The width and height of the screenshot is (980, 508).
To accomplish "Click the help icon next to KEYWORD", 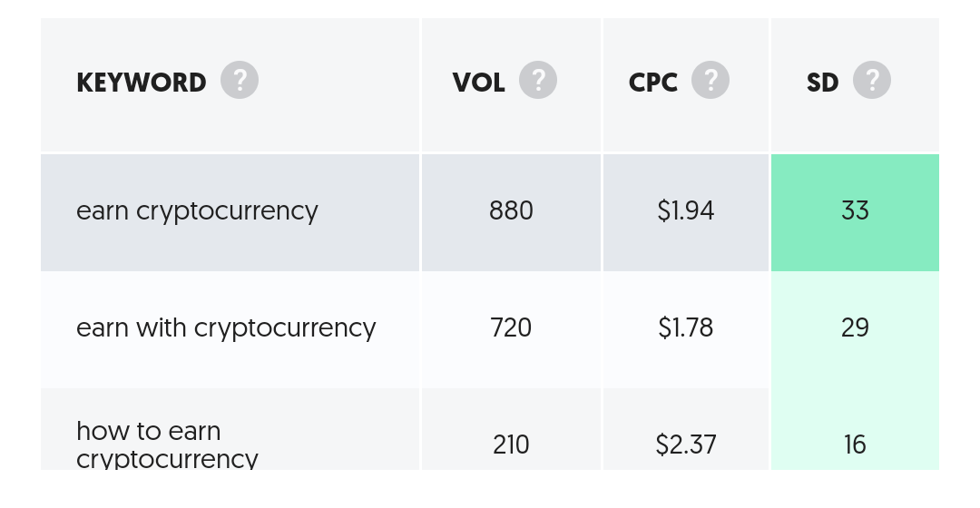I will [240, 80].
